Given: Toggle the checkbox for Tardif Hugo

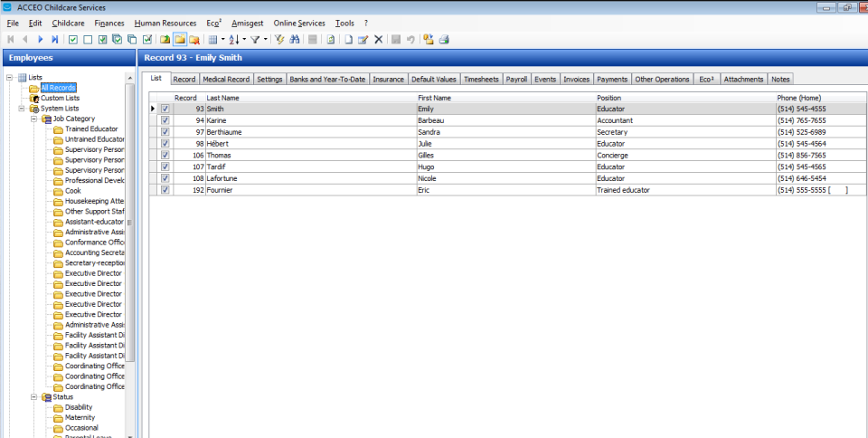Looking at the screenshot, I should pyautogui.click(x=165, y=167).
